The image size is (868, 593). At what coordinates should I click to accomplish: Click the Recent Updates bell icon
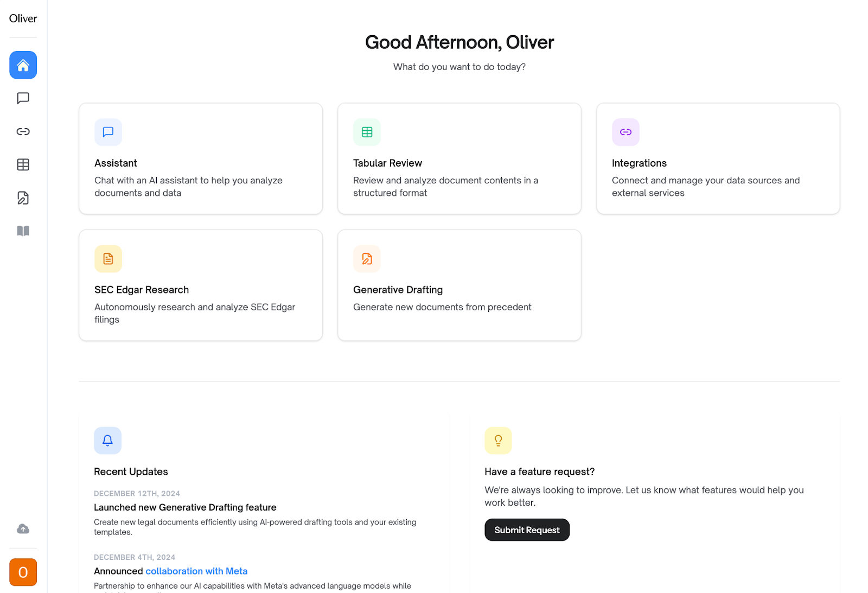click(107, 441)
